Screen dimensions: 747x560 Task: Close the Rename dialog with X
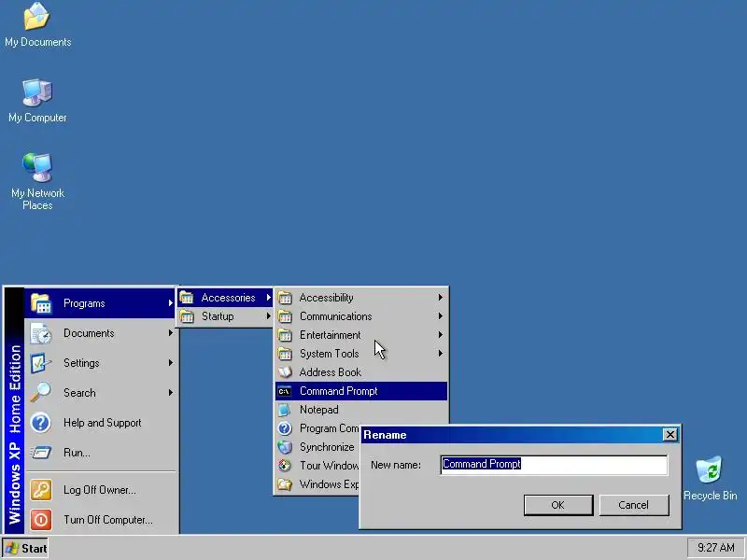[x=670, y=434]
